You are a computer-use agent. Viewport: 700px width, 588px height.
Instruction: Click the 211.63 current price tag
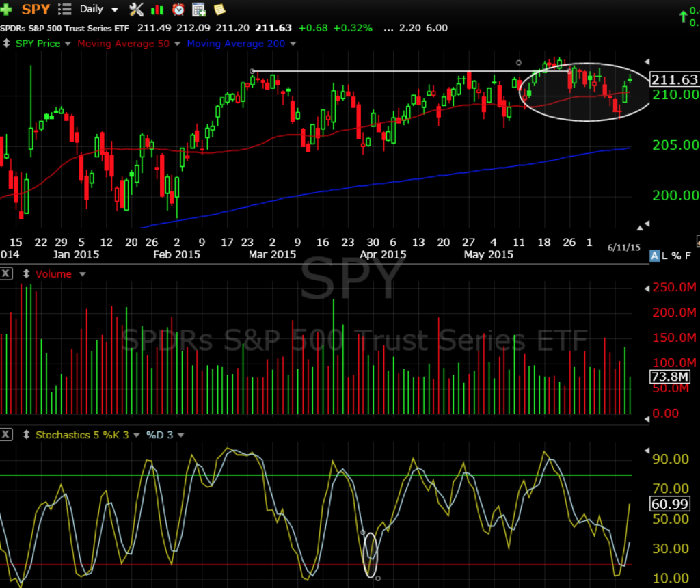[x=675, y=79]
